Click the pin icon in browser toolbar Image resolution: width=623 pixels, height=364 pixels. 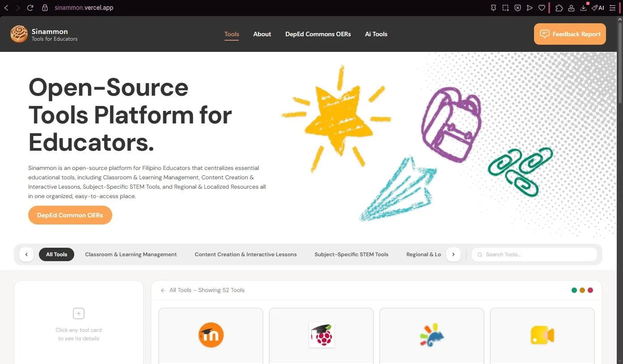click(x=493, y=8)
